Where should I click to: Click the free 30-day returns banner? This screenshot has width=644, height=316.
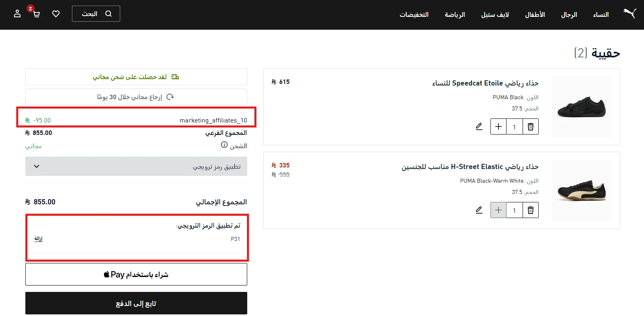coord(136,97)
